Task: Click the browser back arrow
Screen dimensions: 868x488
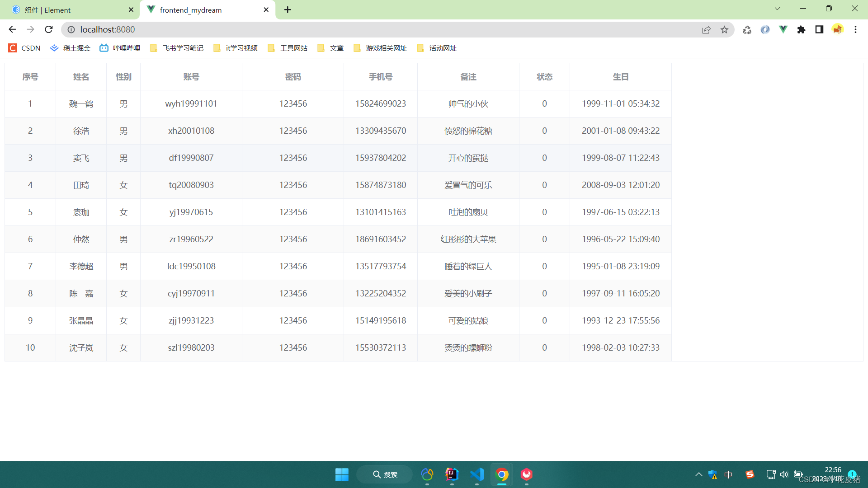Action: [12, 29]
